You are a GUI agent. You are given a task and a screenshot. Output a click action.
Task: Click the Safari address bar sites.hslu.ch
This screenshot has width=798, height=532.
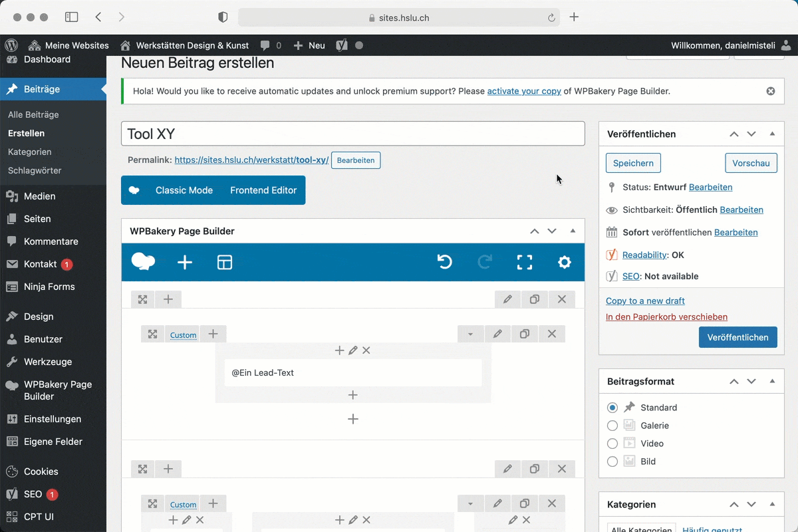click(399, 18)
